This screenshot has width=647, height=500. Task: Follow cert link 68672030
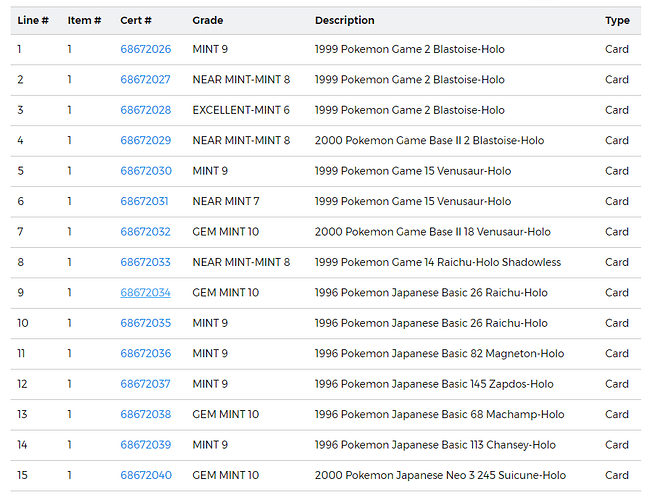tap(145, 171)
